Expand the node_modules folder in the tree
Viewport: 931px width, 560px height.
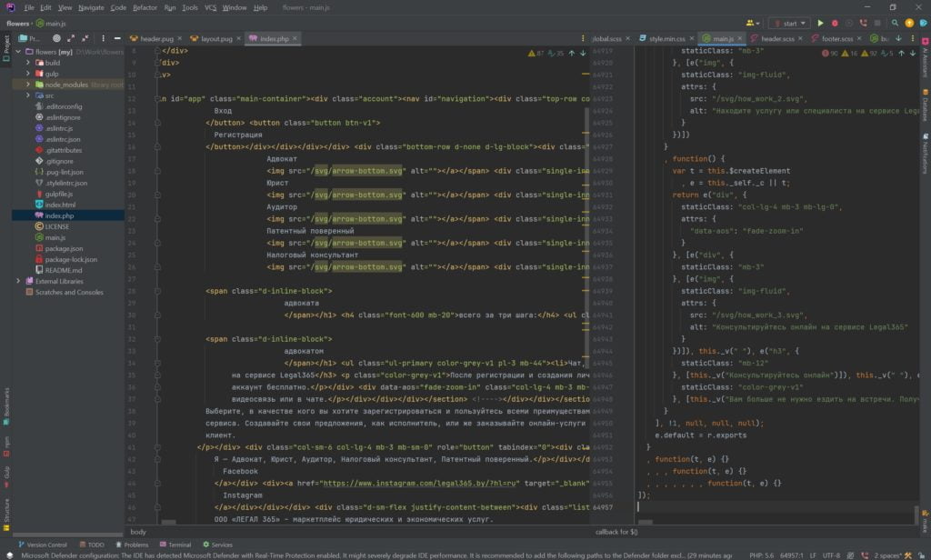pyautogui.click(x=28, y=85)
